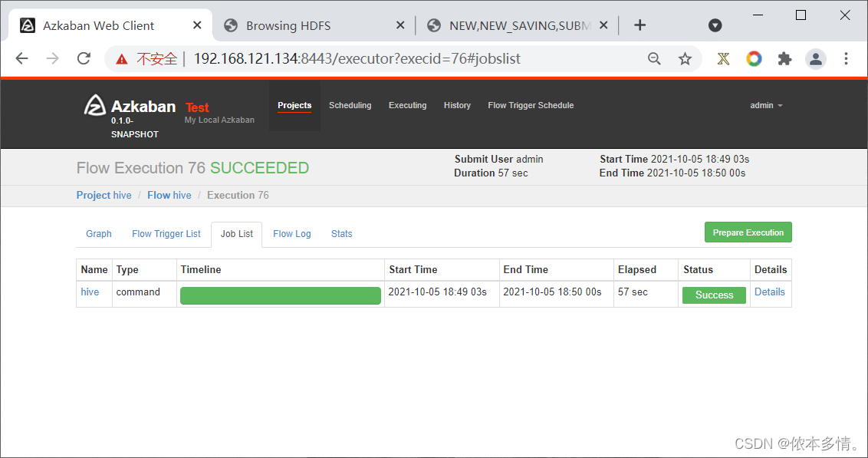
Task: Click the 'Execution 76' breadcrumb text
Action: tap(238, 195)
